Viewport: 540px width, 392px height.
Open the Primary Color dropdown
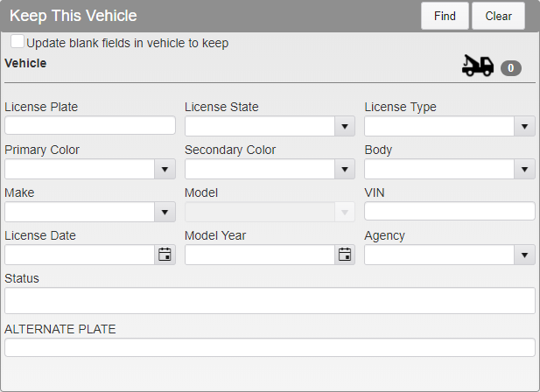165,169
